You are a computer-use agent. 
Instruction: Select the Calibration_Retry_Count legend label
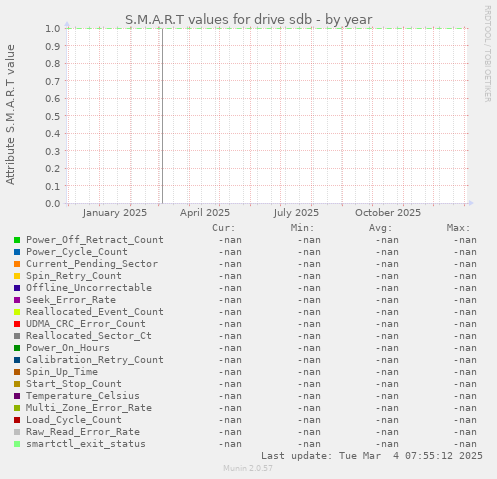pos(95,360)
